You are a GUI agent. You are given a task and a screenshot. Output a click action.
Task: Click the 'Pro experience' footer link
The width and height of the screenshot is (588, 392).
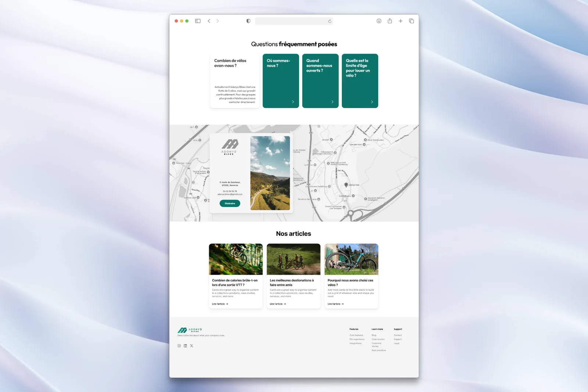point(357,339)
